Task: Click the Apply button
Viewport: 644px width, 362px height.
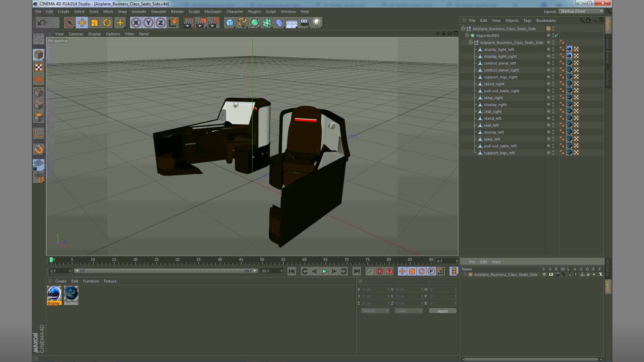Action: coord(442,311)
